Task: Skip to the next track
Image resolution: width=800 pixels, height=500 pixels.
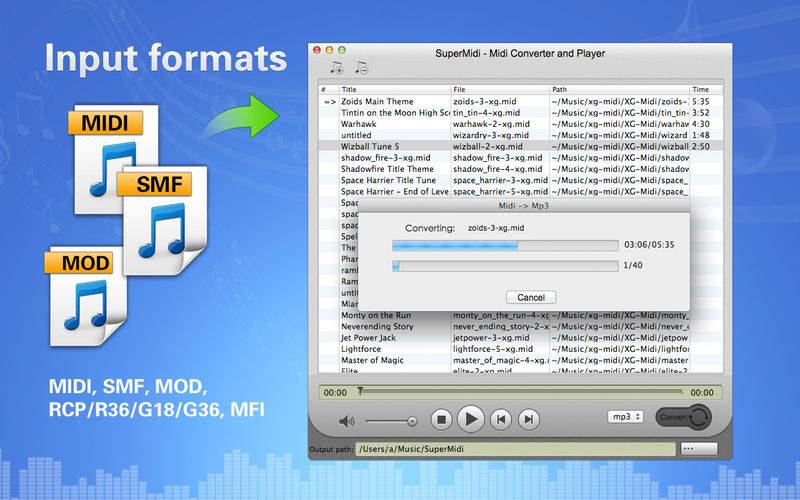Action: pyautogui.click(x=529, y=419)
